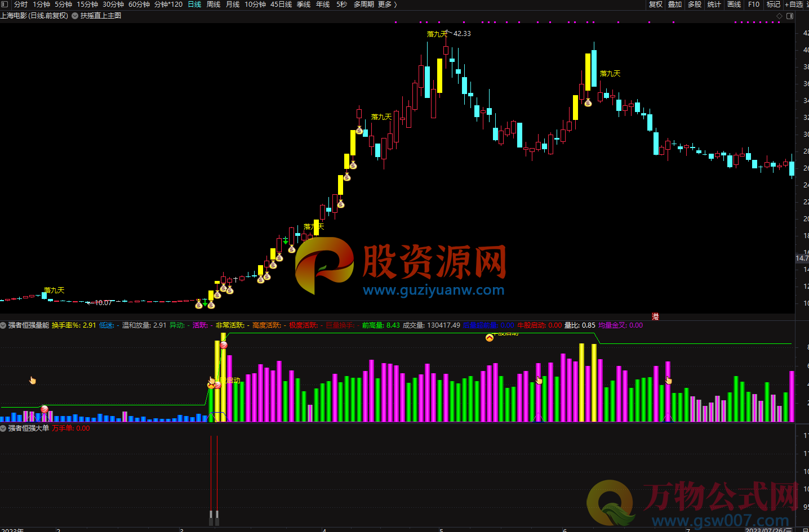Click the layout panel icon at top-left
Viewport: 809px width, 532px height.
tap(5, 5)
